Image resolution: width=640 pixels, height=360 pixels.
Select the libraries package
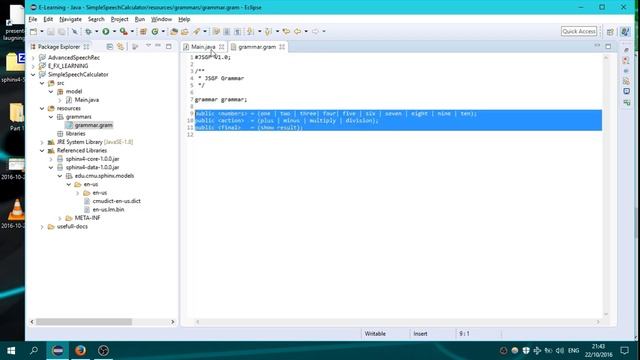[76, 134]
